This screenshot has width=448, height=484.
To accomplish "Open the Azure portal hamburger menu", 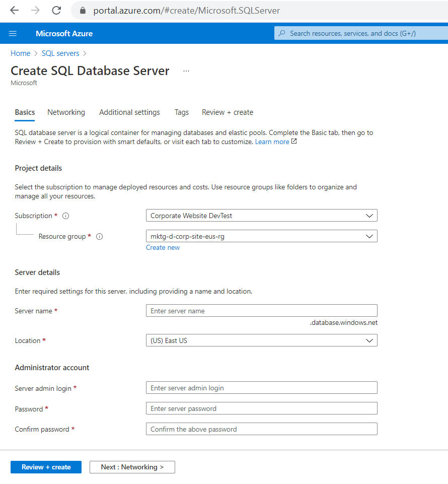I will point(13,33).
